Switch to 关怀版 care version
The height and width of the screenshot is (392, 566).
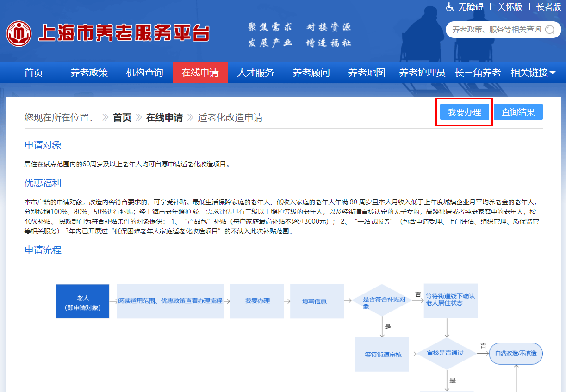pyautogui.click(x=510, y=7)
